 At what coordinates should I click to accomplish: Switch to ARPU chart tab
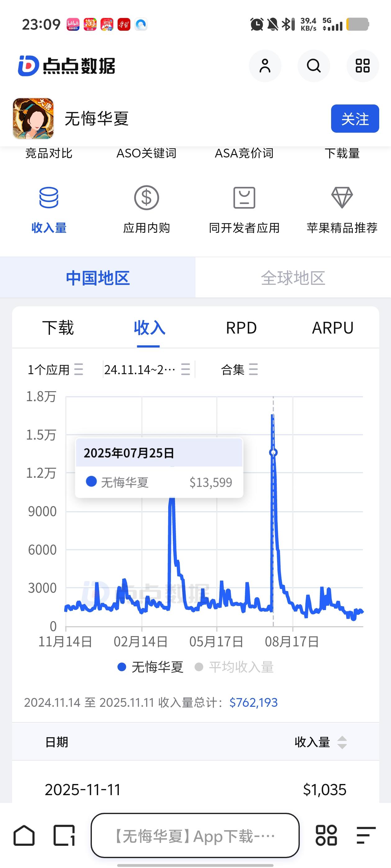coord(333,328)
